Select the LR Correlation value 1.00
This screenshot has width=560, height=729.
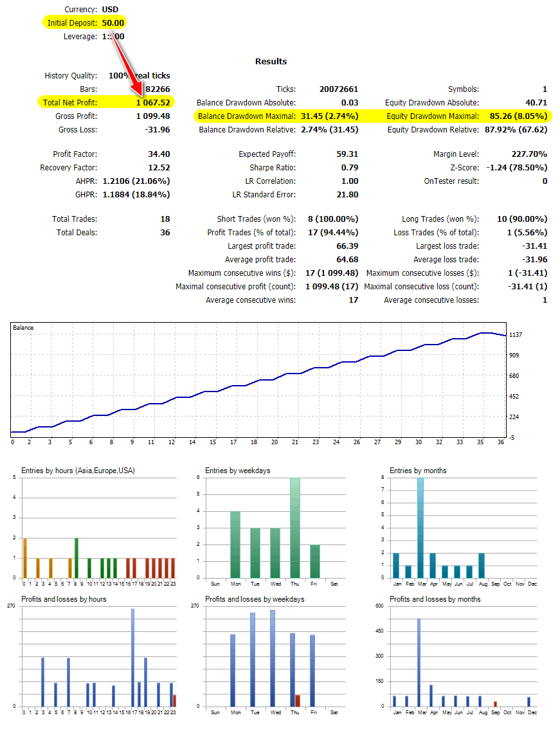click(x=350, y=181)
